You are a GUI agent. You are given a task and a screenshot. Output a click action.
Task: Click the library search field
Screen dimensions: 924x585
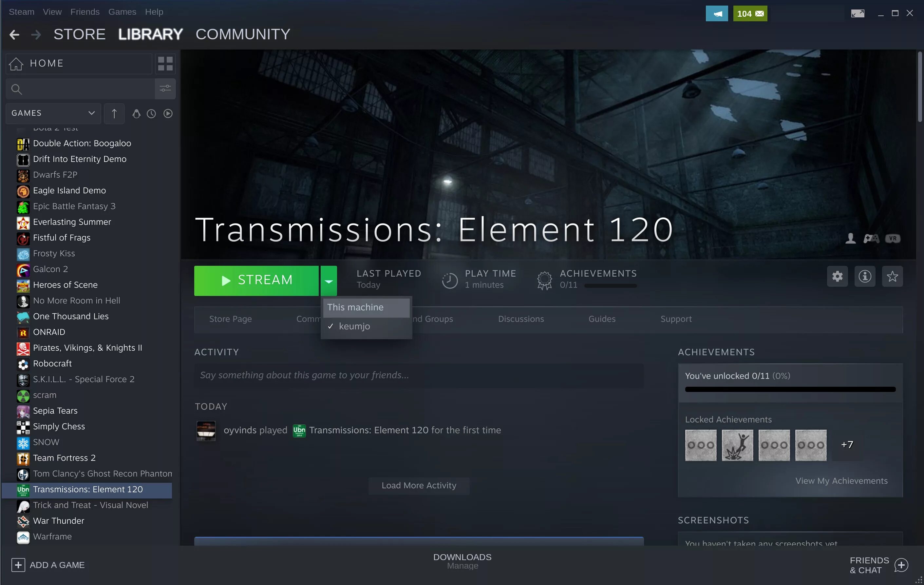pyautogui.click(x=80, y=89)
